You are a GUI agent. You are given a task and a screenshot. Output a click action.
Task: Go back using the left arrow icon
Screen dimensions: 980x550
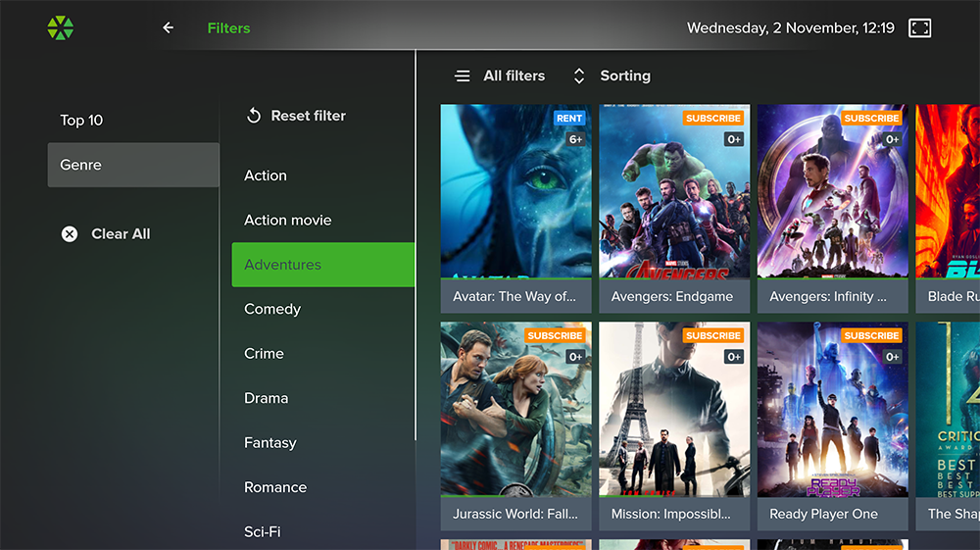[168, 27]
